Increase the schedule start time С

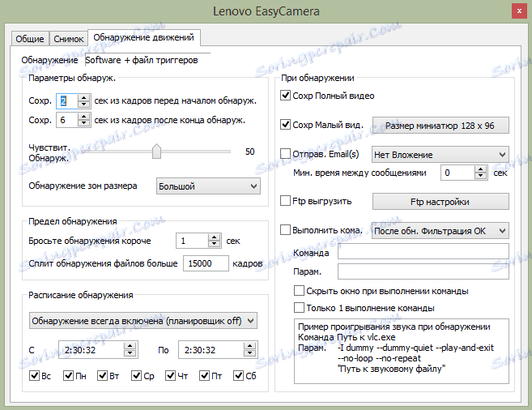pyautogui.click(x=130, y=346)
